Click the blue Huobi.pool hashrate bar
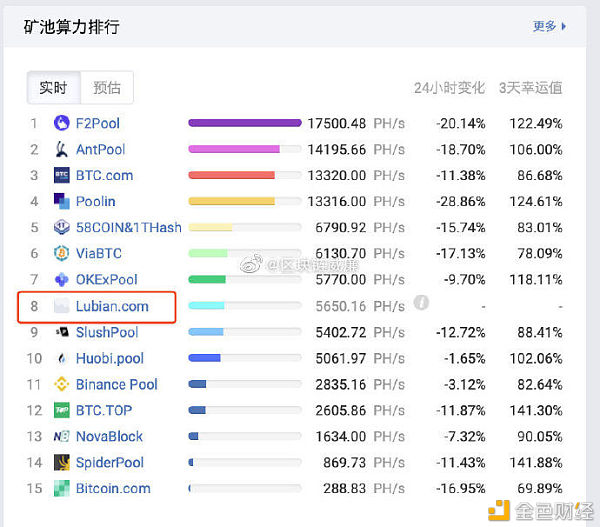Image resolution: width=600 pixels, height=527 pixels. [x=204, y=358]
